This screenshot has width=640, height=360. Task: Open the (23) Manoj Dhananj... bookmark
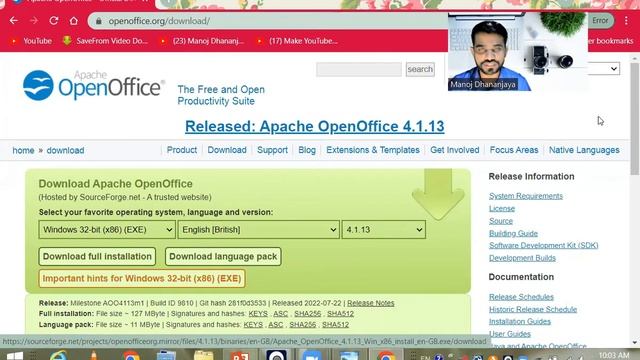coord(202,41)
